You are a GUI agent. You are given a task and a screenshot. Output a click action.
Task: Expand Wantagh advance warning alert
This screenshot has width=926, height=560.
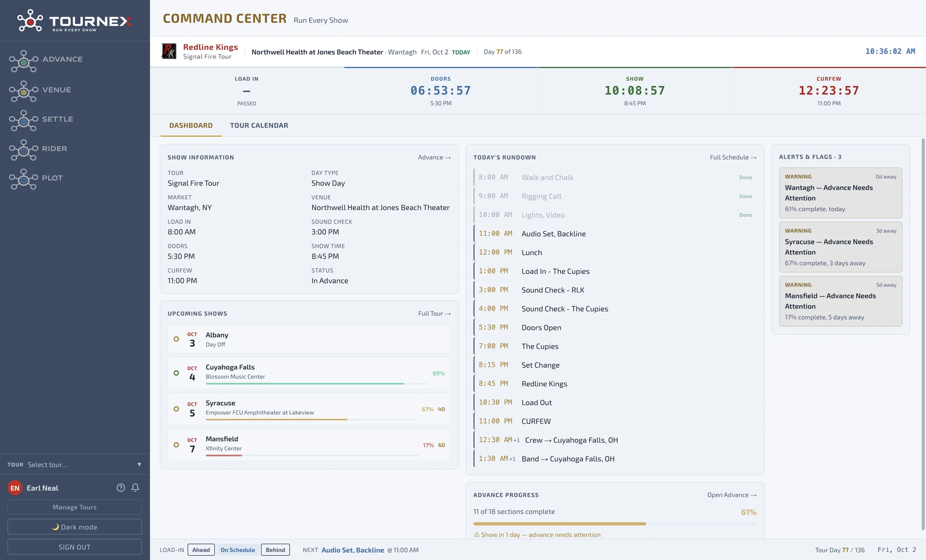[x=840, y=193]
